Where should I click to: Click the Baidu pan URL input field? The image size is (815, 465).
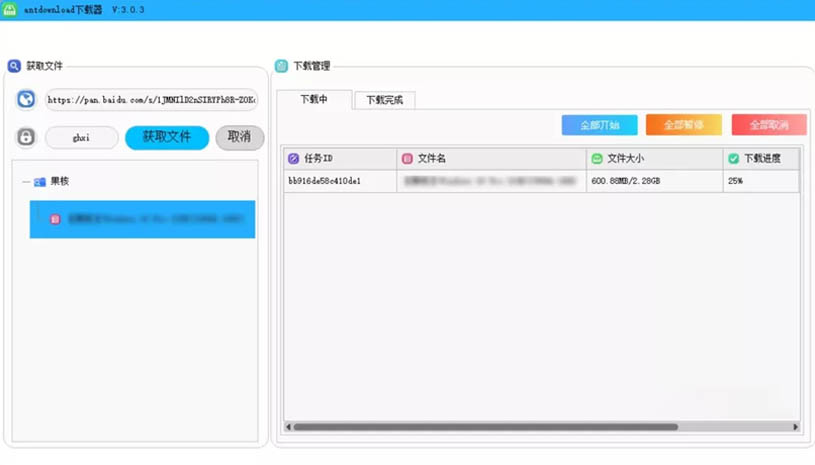(150, 100)
